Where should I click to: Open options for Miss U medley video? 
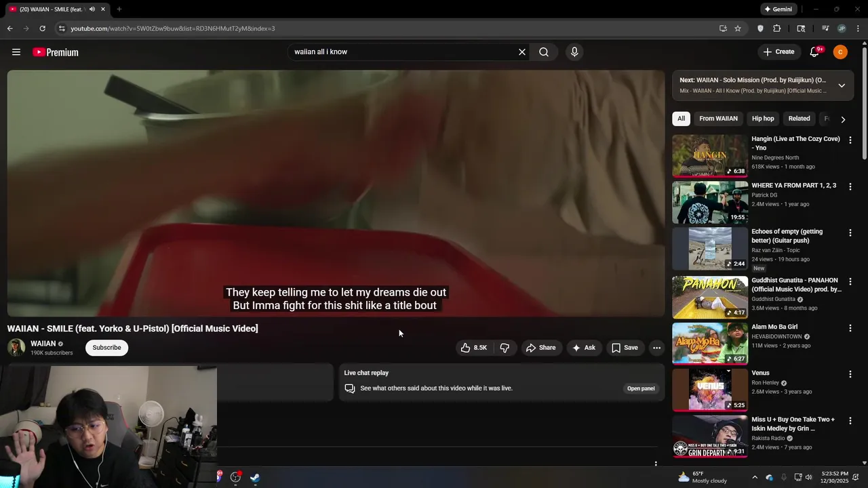(850, 421)
